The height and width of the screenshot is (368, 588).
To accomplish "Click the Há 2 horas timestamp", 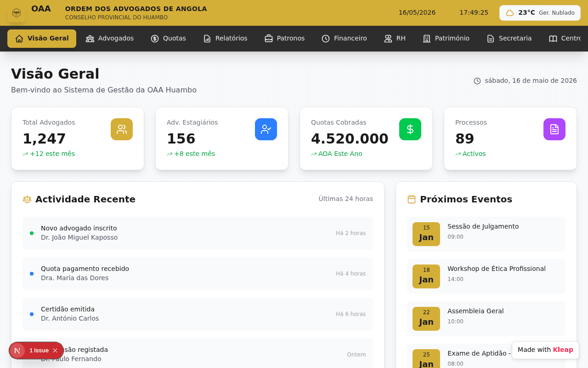I will coord(351,233).
